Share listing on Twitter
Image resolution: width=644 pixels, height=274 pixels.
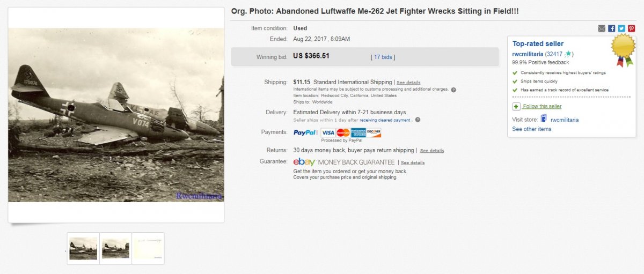[621, 28]
